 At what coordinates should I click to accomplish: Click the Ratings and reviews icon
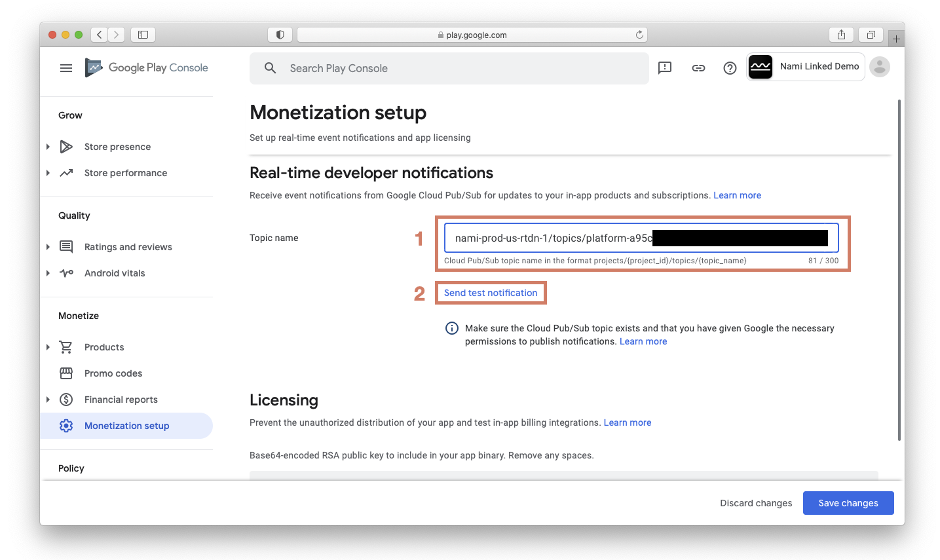[x=66, y=247]
